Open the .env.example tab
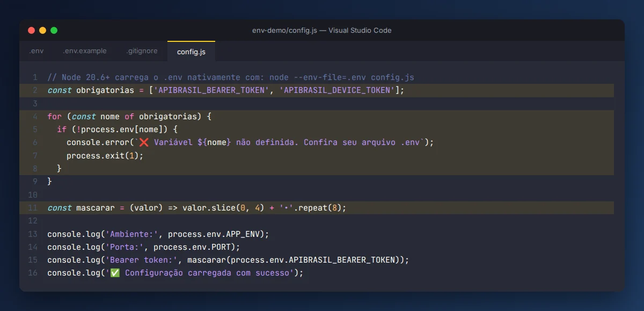 pyautogui.click(x=85, y=51)
